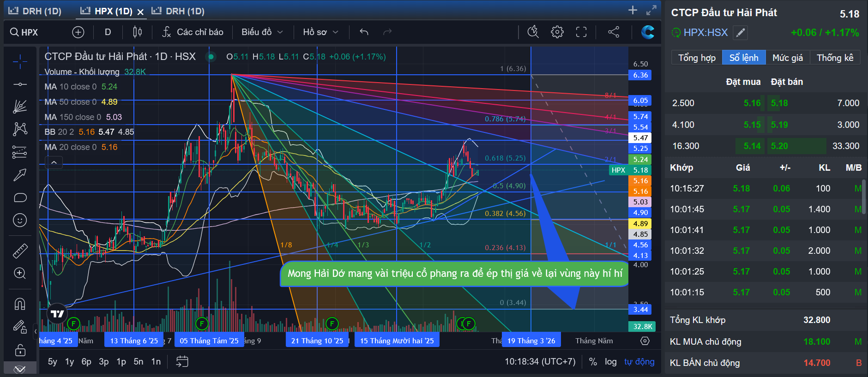Click the blue C logo icon
This screenshot has width=868, height=377.
[x=648, y=32]
